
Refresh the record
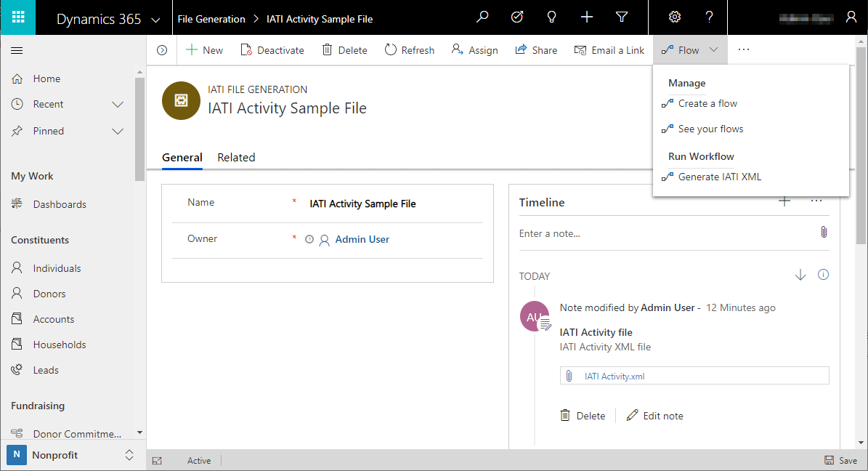(x=410, y=50)
